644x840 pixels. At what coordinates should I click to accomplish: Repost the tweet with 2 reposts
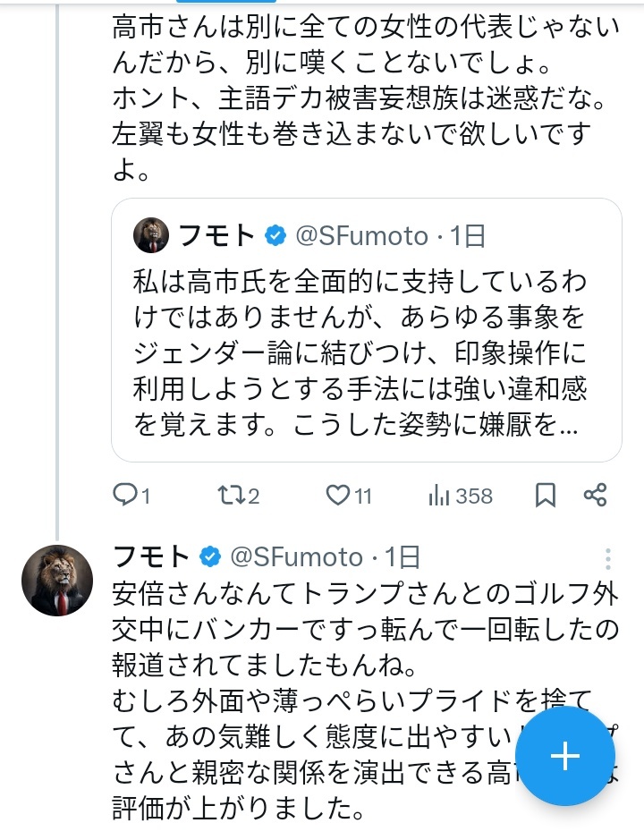tap(231, 495)
